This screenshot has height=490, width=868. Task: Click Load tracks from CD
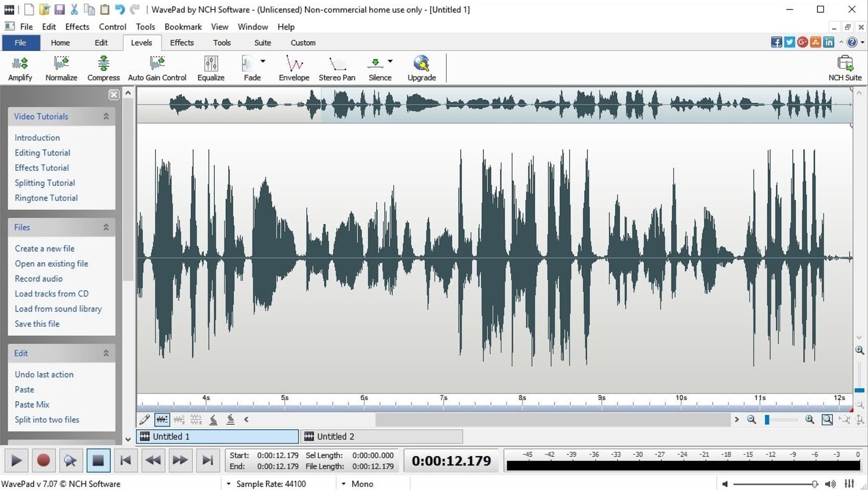(x=51, y=293)
